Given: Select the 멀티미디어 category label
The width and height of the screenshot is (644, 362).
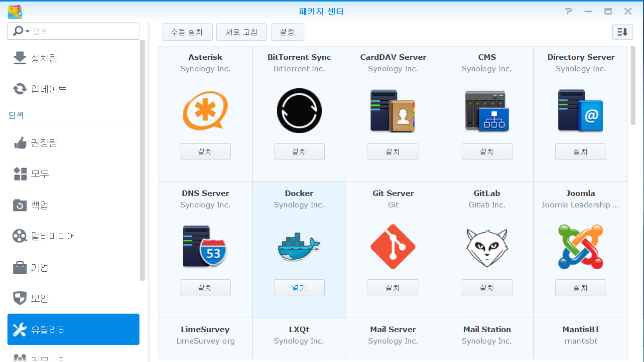Looking at the screenshot, I should [53, 236].
